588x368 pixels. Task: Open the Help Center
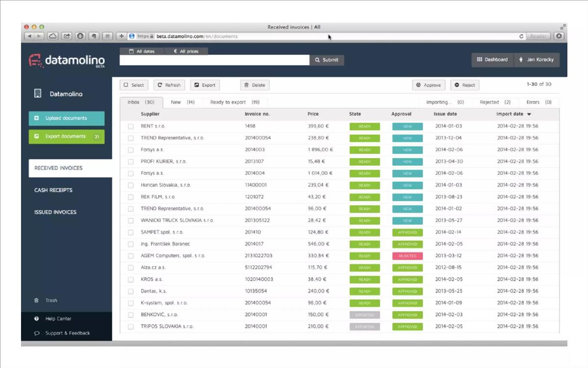click(53, 318)
